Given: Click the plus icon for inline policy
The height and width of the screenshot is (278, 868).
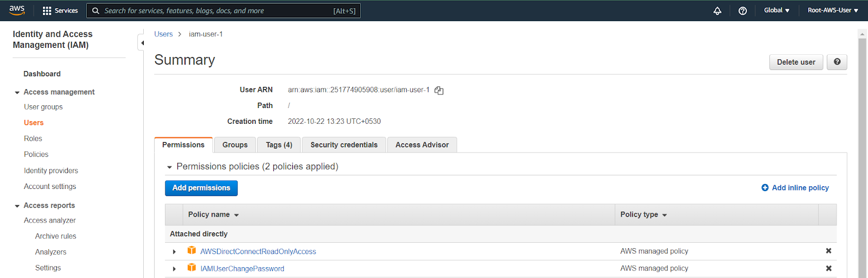Looking at the screenshot, I should point(765,188).
